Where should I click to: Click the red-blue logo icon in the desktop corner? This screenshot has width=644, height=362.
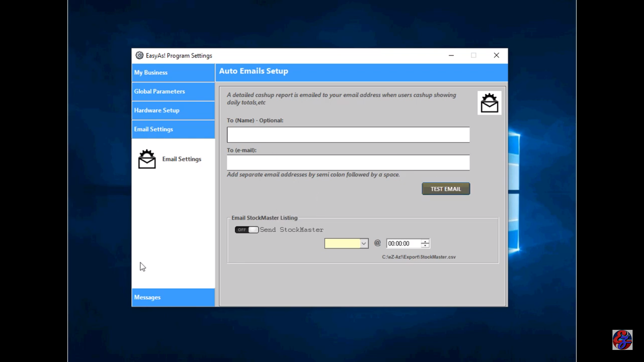pyautogui.click(x=622, y=340)
